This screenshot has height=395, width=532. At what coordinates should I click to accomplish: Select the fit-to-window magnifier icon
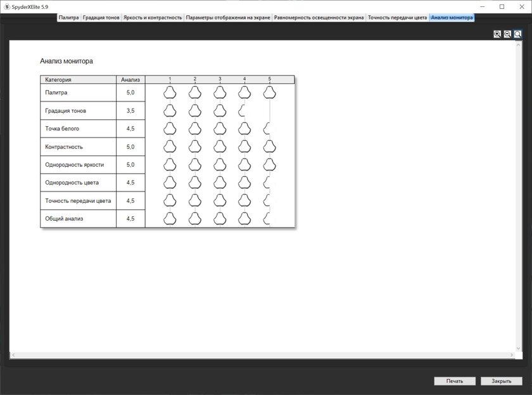517,34
